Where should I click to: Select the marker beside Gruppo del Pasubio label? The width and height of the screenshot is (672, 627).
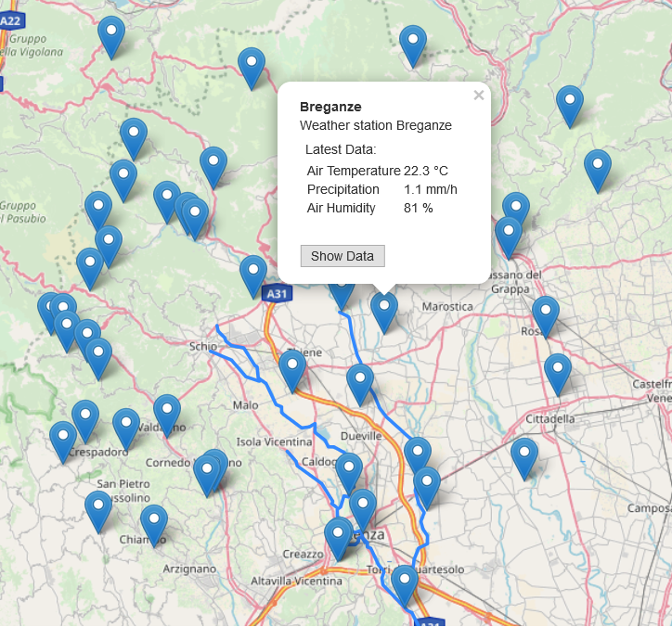98,209
